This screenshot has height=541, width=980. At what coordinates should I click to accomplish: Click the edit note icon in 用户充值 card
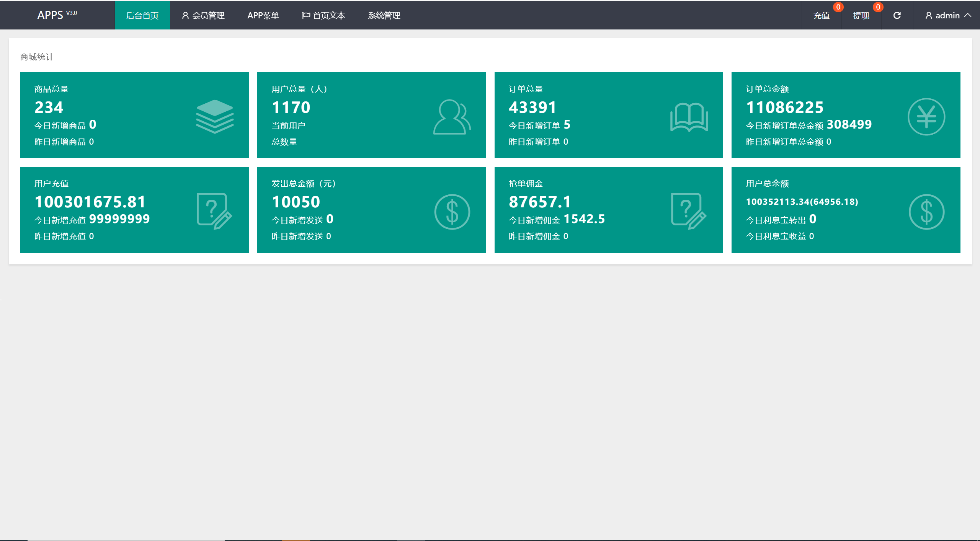click(214, 211)
